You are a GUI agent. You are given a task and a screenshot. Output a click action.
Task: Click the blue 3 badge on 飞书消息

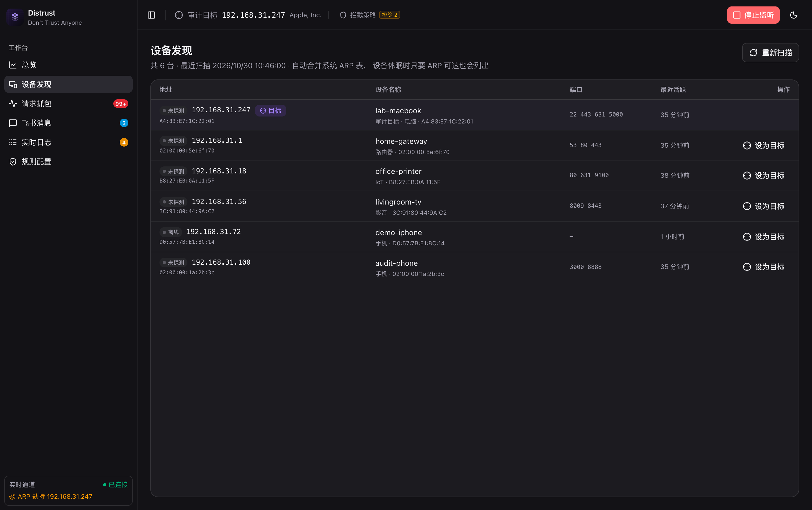pyautogui.click(x=124, y=123)
